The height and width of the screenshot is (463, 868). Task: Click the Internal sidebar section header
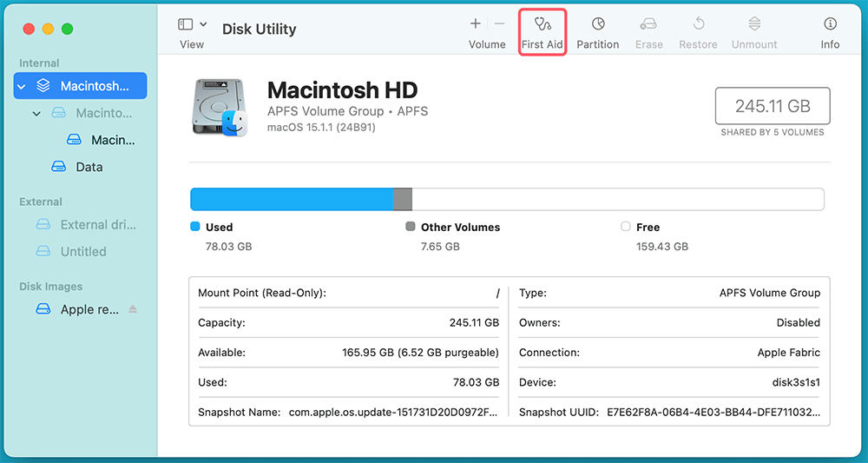(39, 63)
